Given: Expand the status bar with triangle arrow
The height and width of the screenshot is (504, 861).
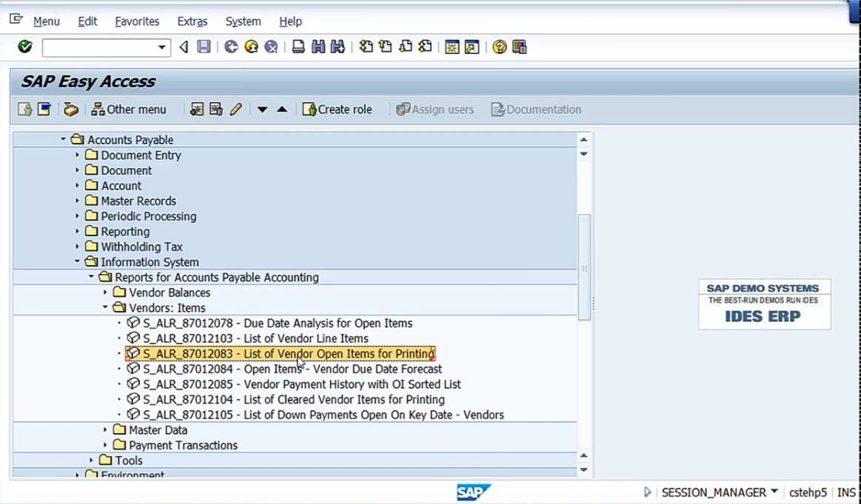Looking at the screenshot, I should pyautogui.click(x=647, y=492).
